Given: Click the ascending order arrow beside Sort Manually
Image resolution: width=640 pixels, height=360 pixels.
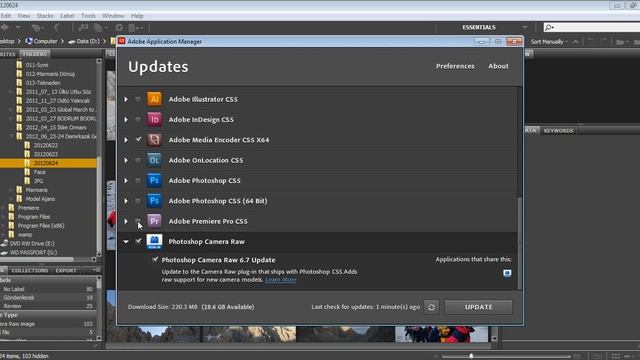Looking at the screenshot, I should point(575,42).
